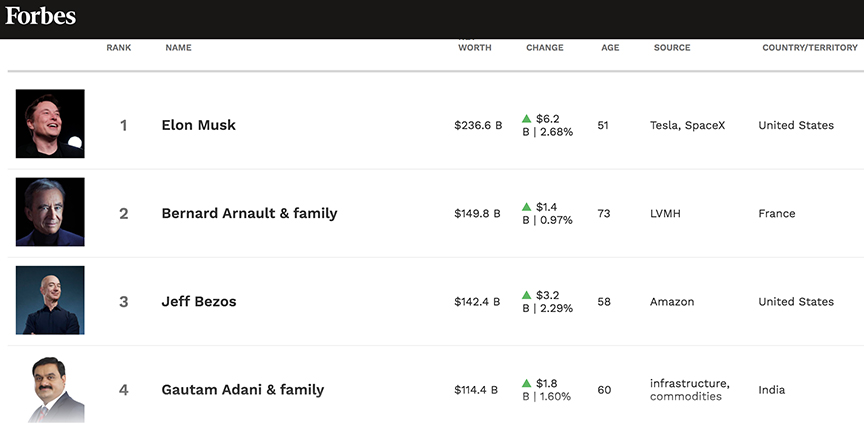Open Bernard Arnault & family link
Image resolution: width=864 pixels, height=437 pixels.
click(249, 213)
